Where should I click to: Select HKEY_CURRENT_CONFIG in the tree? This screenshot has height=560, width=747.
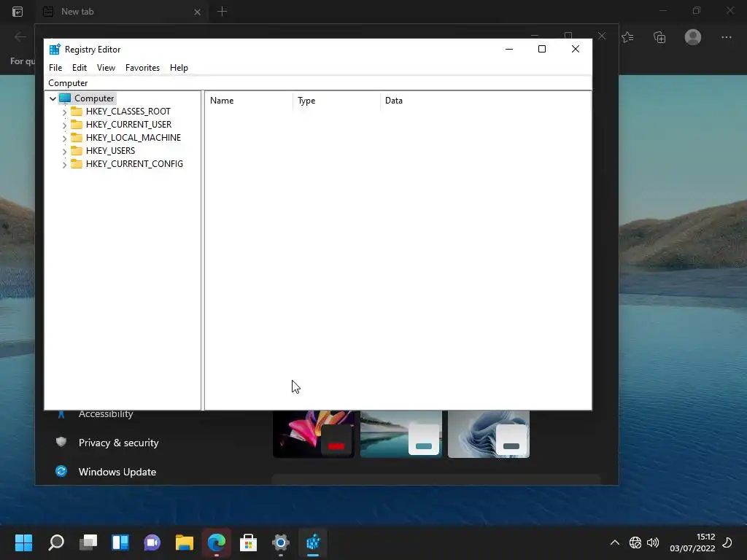point(134,164)
